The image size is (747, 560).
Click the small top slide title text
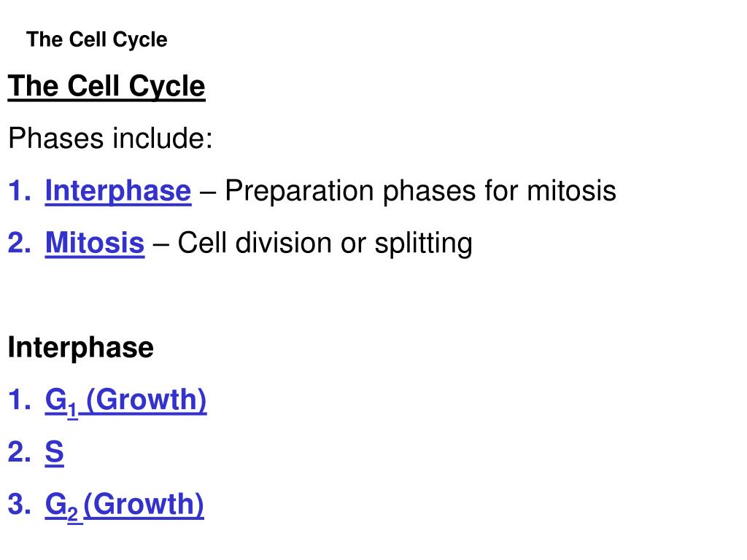click(x=97, y=39)
